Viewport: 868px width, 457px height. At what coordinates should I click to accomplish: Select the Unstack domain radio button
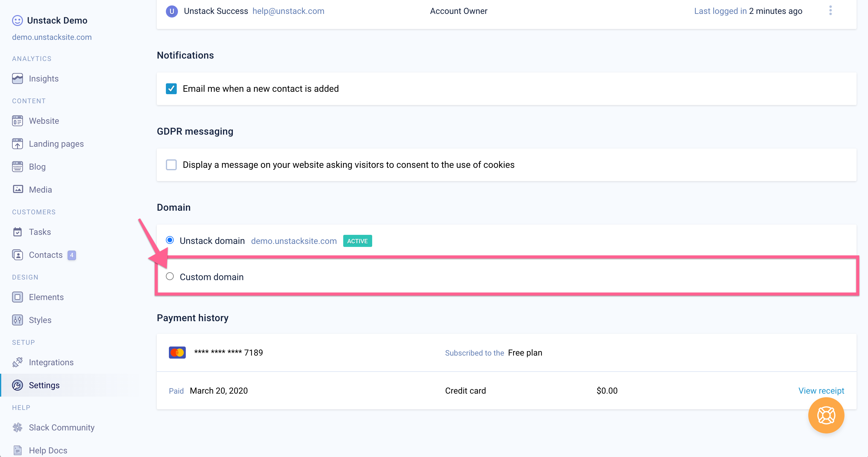pyautogui.click(x=170, y=240)
